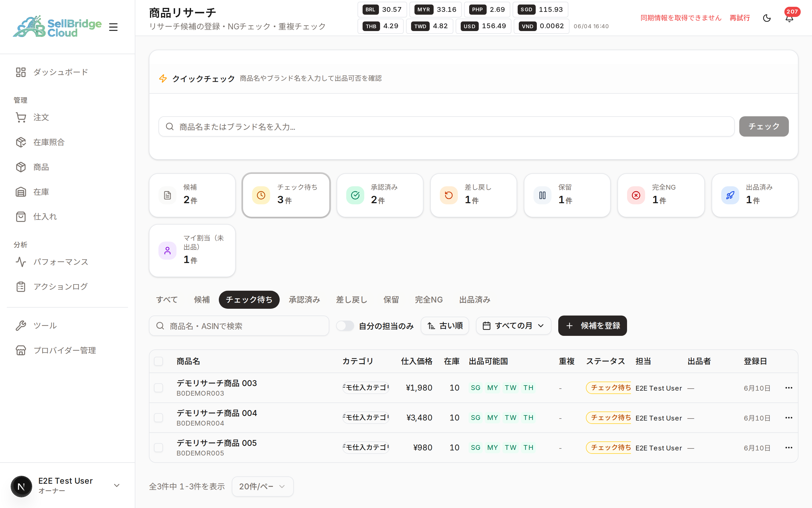
Task: Toggle the 古い順 sort order
Action: point(445,326)
